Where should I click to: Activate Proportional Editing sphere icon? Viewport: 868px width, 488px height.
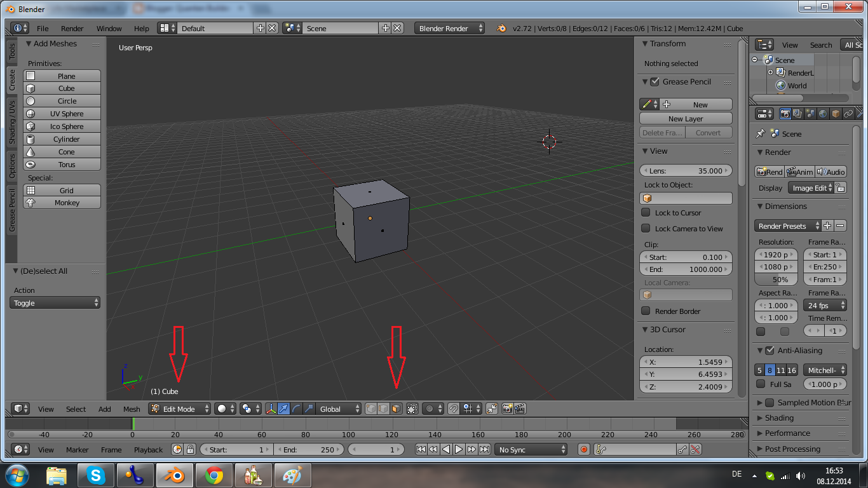[x=430, y=409]
